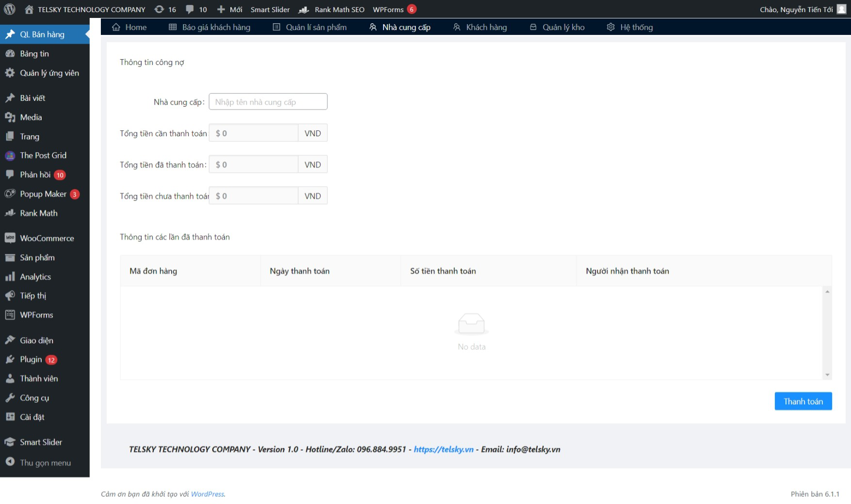Click the comment icon of Phản hồi
Screen dimensions: 851x504
(x=10, y=174)
